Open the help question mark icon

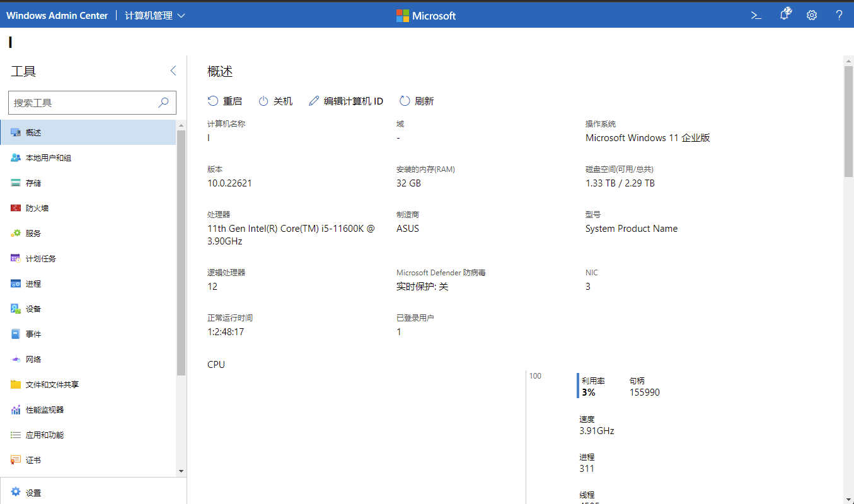click(x=839, y=15)
